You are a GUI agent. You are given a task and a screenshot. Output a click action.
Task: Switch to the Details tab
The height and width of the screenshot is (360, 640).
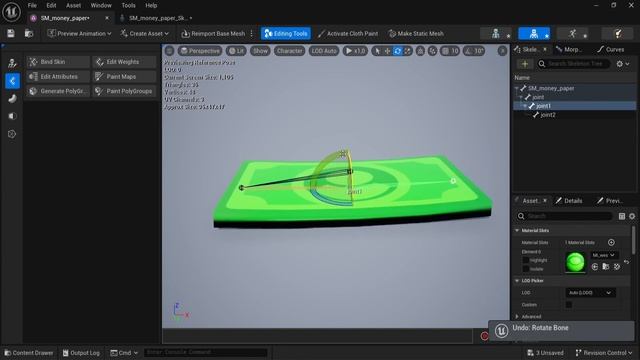pyautogui.click(x=569, y=200)
